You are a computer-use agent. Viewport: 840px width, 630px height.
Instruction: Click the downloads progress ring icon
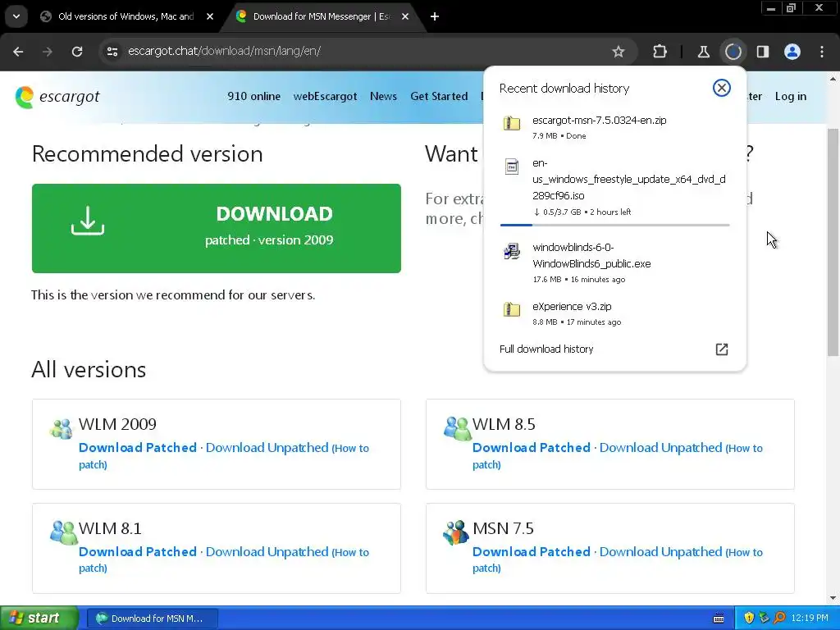(733, 52)
